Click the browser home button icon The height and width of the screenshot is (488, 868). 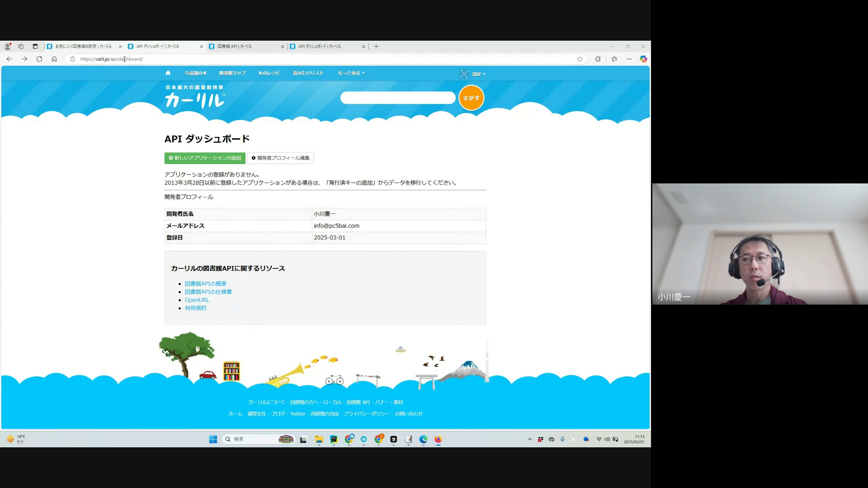click(54, 59)
